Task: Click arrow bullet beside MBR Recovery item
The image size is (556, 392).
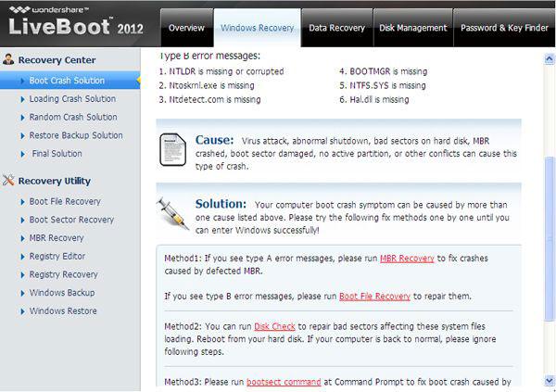Action: tap(22, 238)
